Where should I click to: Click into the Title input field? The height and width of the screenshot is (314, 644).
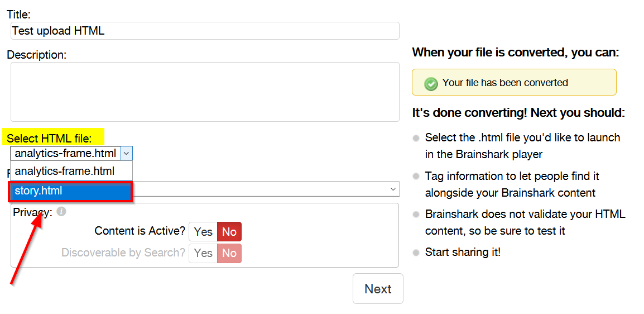click(x=205, y=31)
